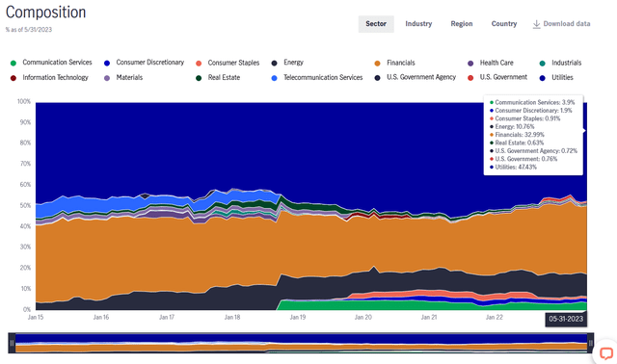
Task: Click the 05-31-2023 date marker
Action: 566,319
